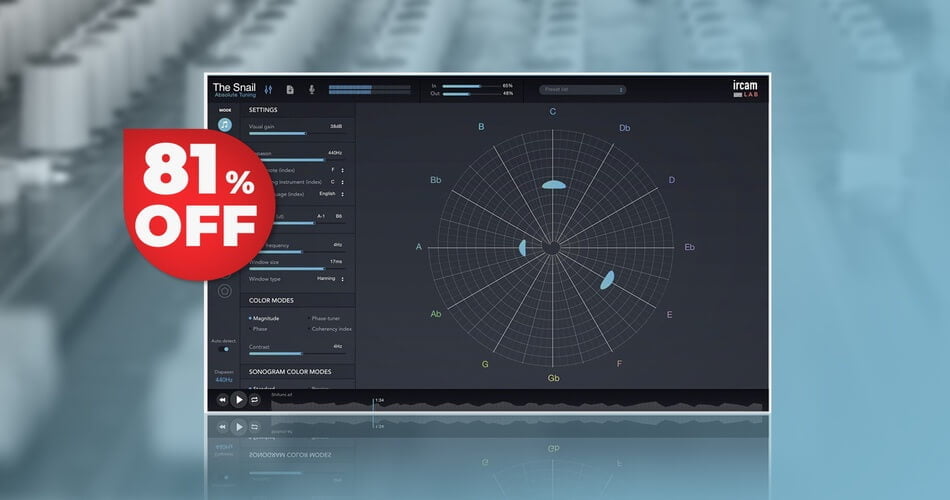This screenshot has height=500, width=950.
Task: Click the Gb note label on tuner
Action: point(553,378)
